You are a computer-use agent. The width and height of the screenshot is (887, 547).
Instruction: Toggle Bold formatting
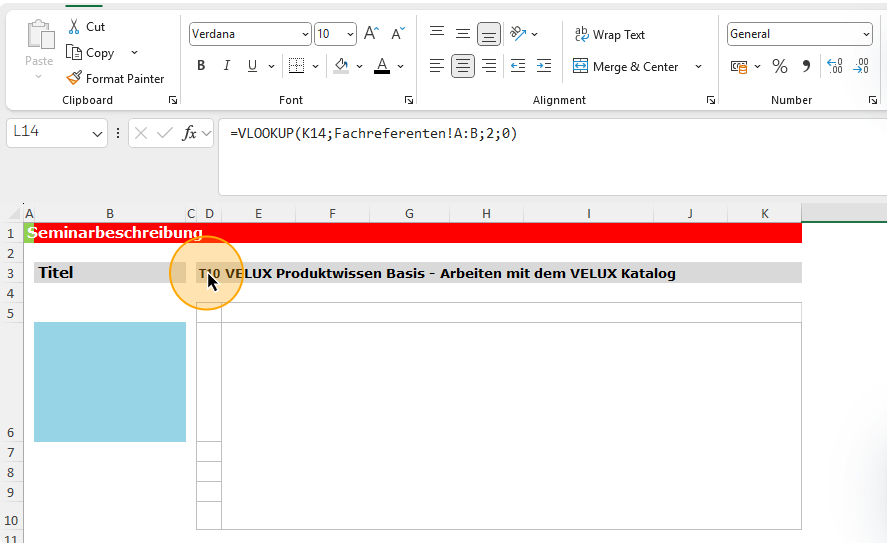coord(201,66)
